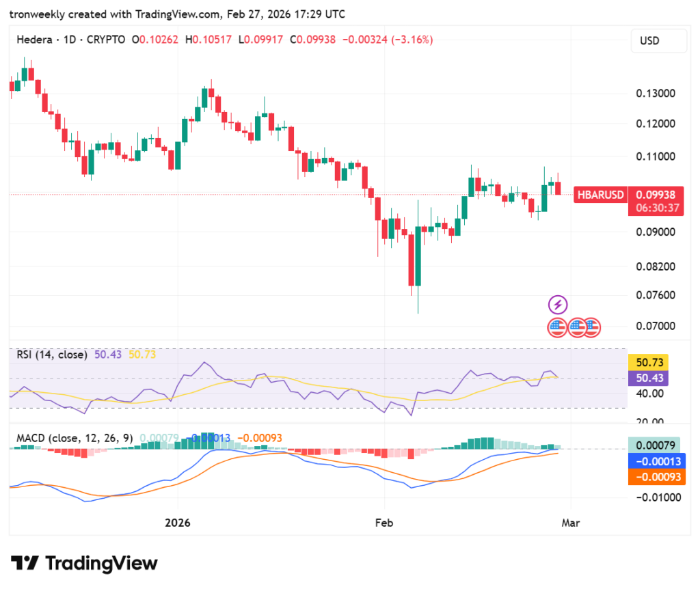
Task: Click the rightmost US flag event icon
Action: 593,328
